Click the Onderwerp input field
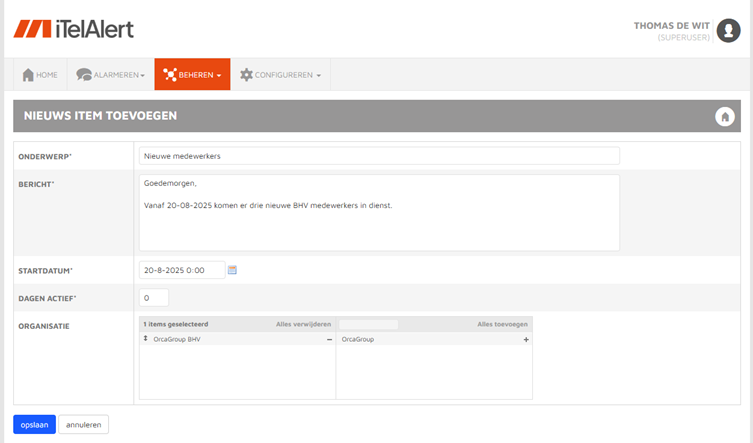This screenshot has height=443, width=753. pos(379,156)
